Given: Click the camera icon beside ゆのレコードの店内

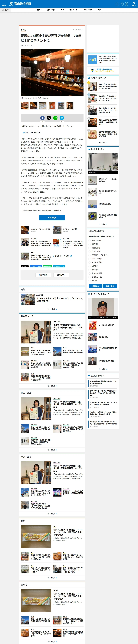Looking at the screenshot, I should [x=24, y=132].
